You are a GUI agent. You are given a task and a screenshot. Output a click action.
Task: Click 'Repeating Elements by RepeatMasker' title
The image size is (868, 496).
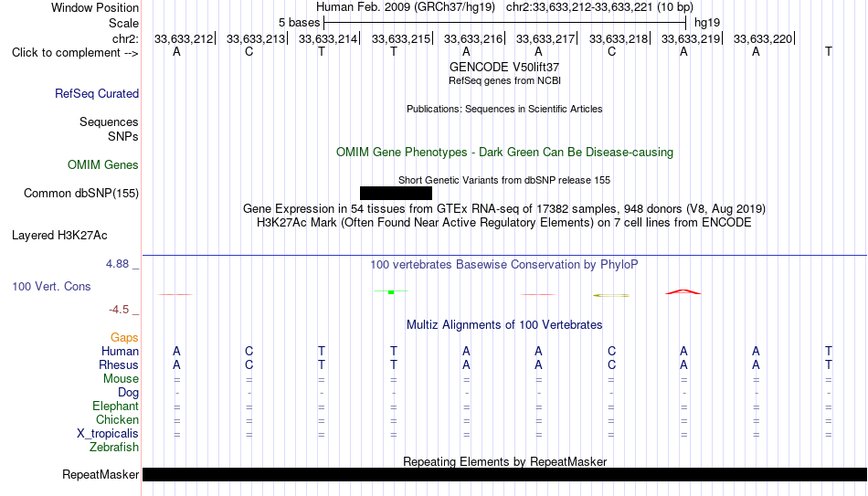click(505, 461)
